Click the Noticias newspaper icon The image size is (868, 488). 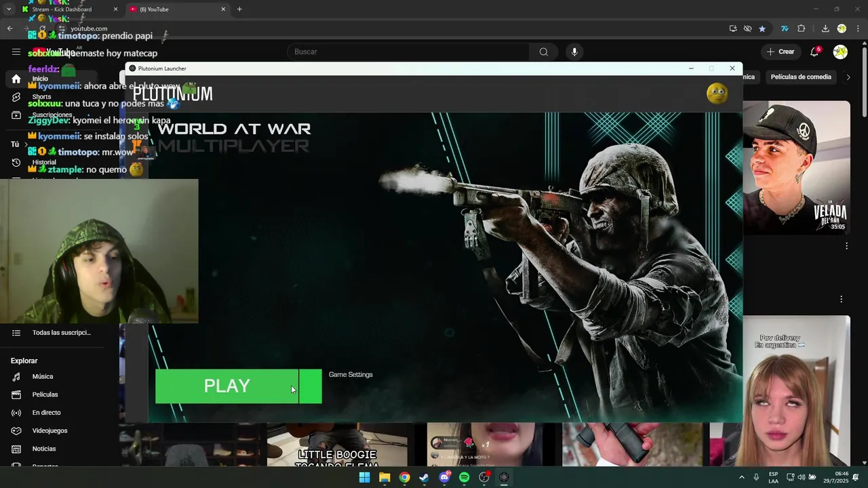click(16, 449)
